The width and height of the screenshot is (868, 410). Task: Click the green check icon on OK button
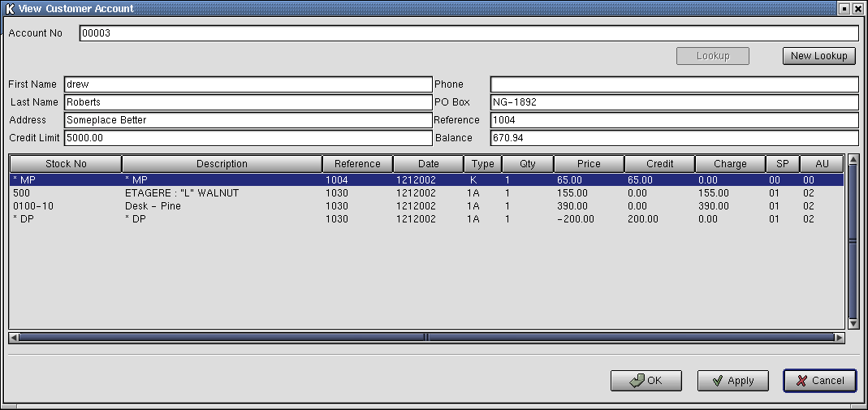pyautogui.click(x=637, y=381)
